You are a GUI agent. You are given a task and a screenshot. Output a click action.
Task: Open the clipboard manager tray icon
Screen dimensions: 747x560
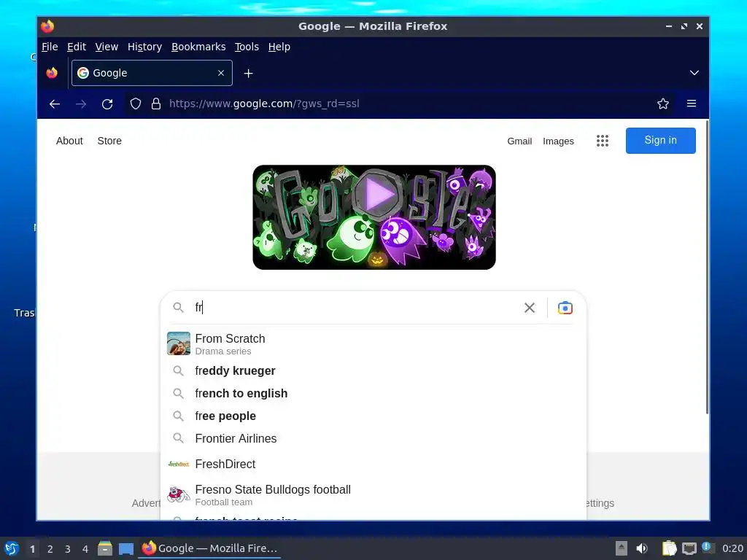tap(670, 548)
